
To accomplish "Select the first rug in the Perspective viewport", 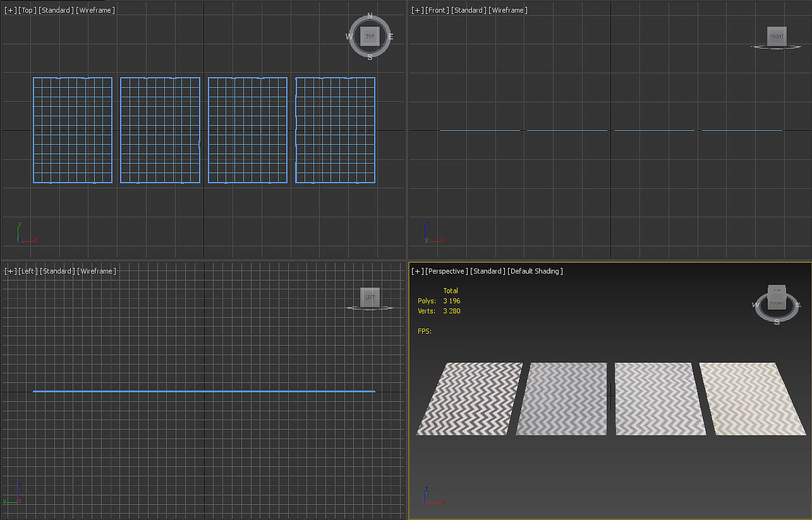I will click(469, 398).
